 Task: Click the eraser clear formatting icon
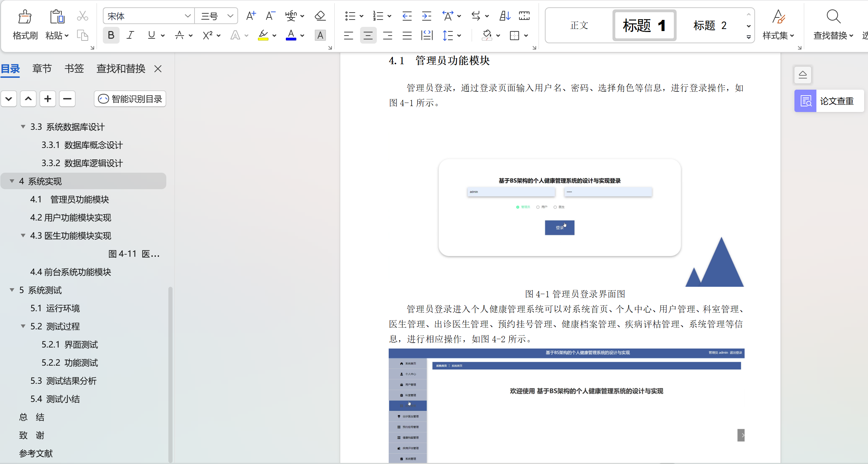(x=320, y=16)
